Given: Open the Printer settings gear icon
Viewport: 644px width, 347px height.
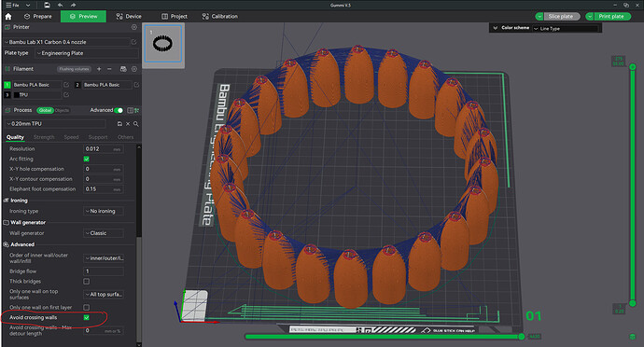Looking at the screenshot, I should [x=133, y=27].
